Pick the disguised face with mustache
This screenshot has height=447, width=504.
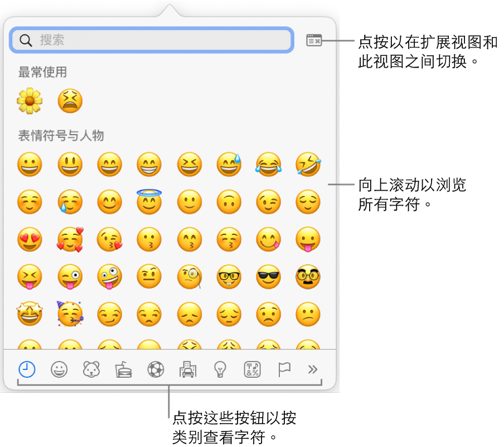tap(308, 276)
